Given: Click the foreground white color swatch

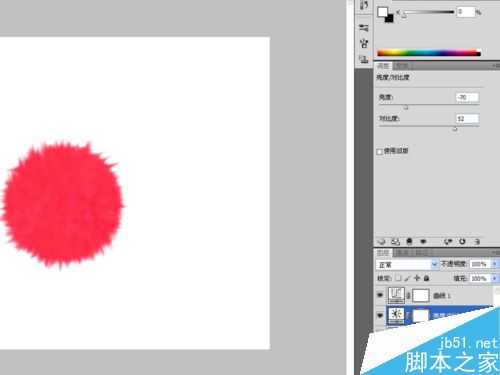Looking at the screenshot, I should point(382,12).
